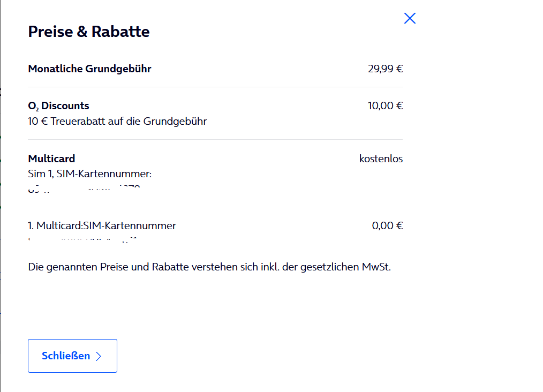The width and height of the screenshot is (543, 392).
Task: Close the Preise & Rabatte dialog with X
Action: 410,18
